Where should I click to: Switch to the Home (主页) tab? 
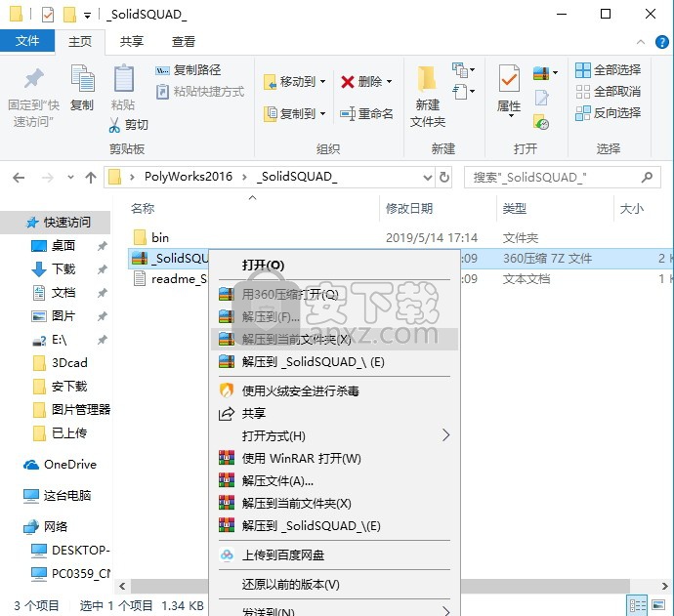80,42
